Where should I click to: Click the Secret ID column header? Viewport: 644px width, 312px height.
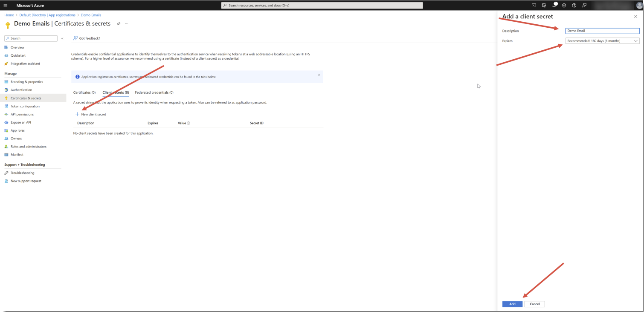pyautogui.click(x=257, y=123)
